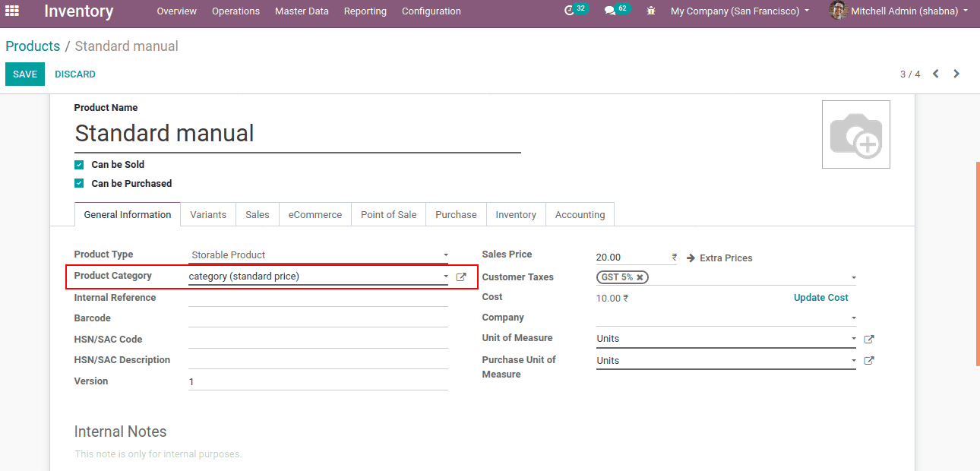Image resolution: width=980 pixels, height=471 pixels.
Task: Click the Barcode input field
Action: click(x=318, y=318)
